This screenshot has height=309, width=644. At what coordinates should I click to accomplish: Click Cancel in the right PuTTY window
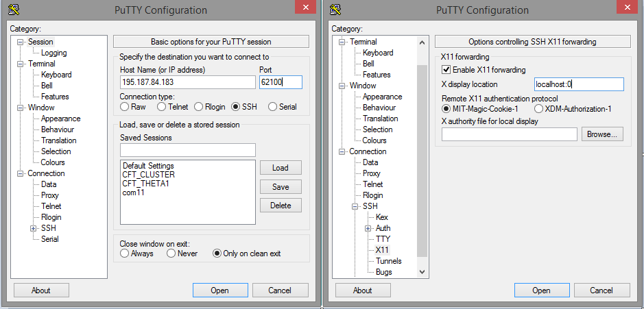tap(601, 290)
